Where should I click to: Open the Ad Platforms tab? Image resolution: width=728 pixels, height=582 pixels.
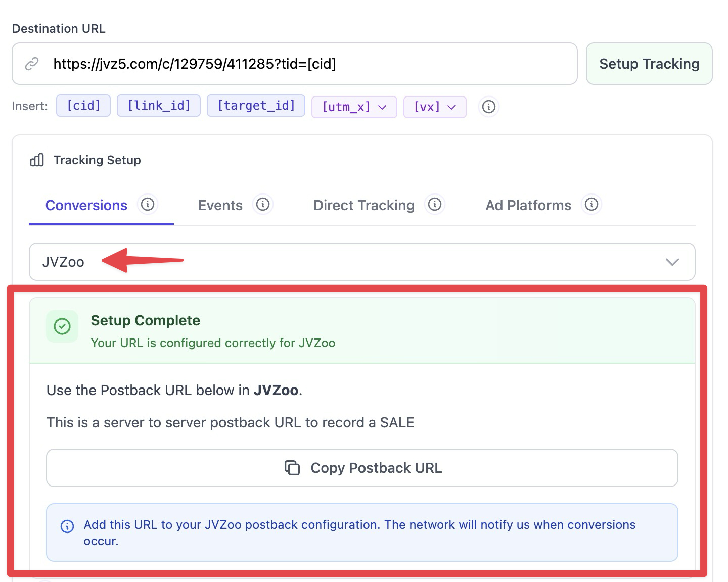coord(528,205)
